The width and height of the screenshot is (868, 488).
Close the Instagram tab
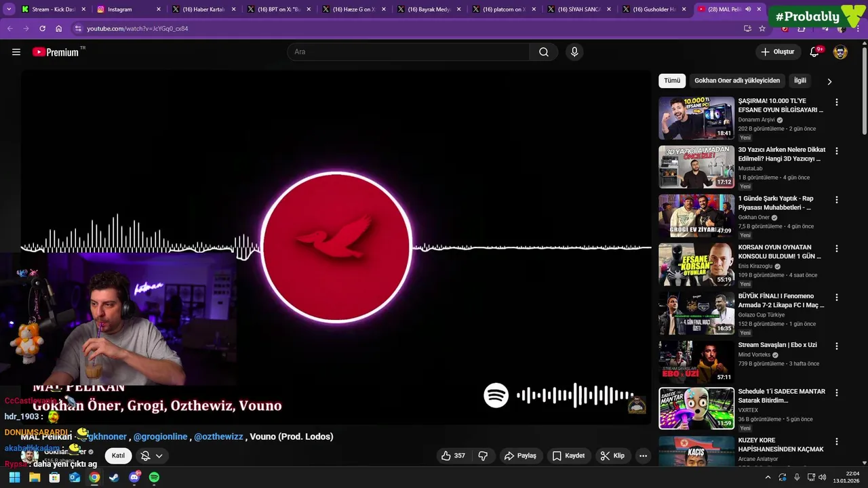(159, 9)
